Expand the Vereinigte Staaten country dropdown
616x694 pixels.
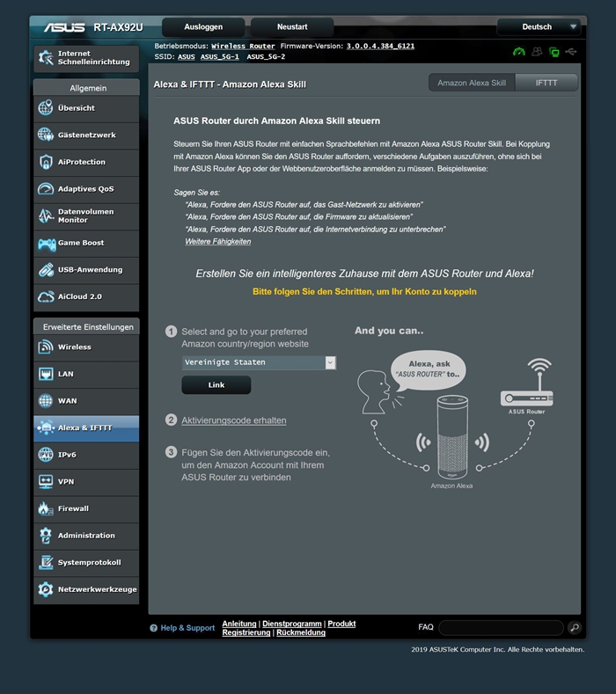pos(259,362)
